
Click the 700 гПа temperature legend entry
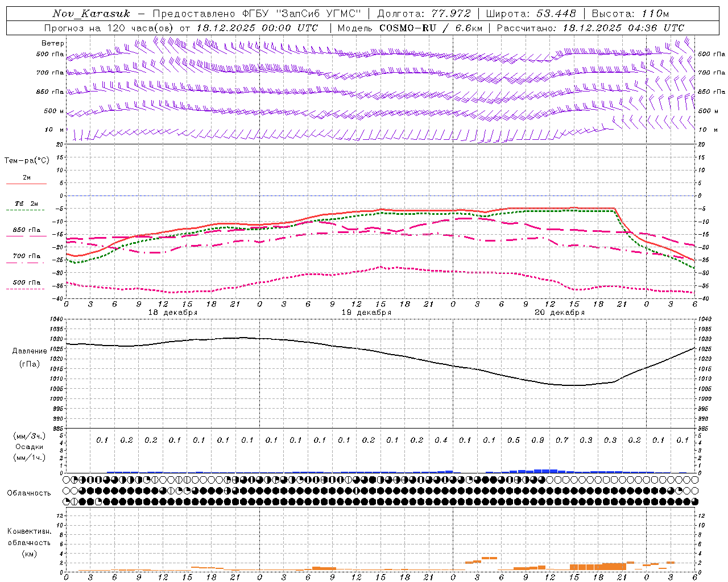point(27,256)
